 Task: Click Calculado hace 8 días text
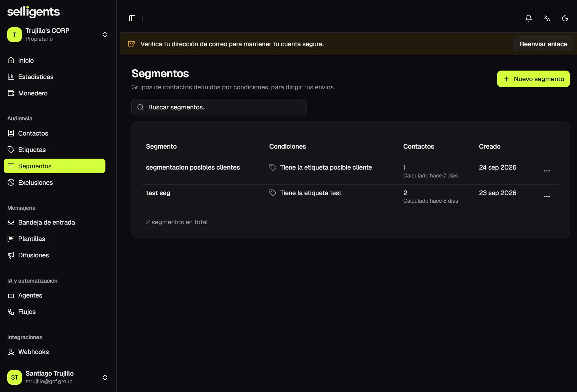[431, 201]
